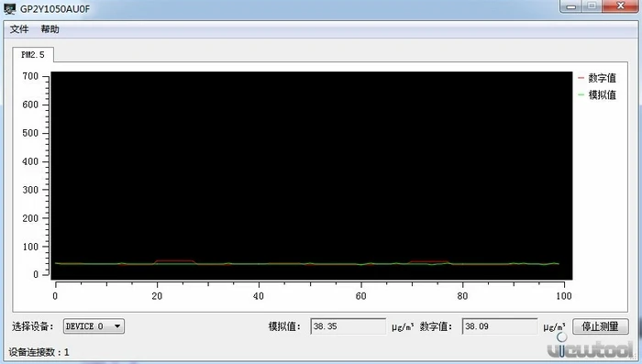Image resolution: width=642 pixels, height=364 pixels.
Task: Open the 帮助 menu
Action: pos(50,29)
